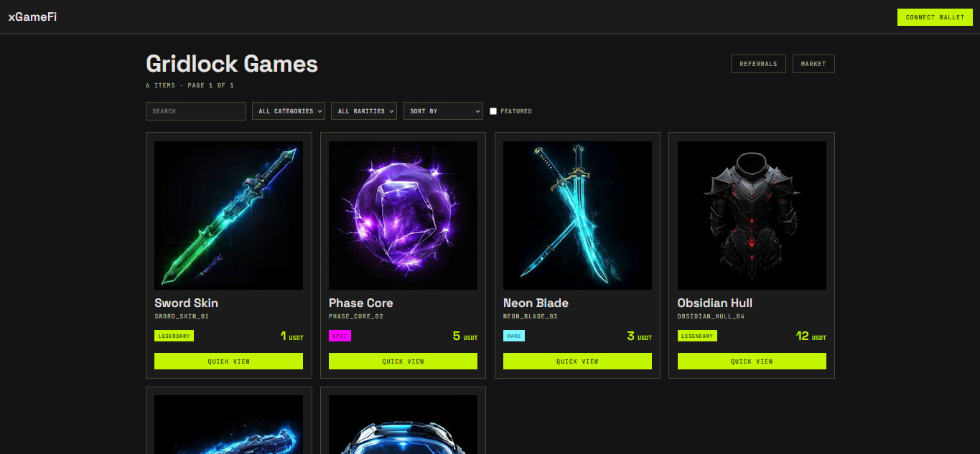
Task: Open the Sort By dropdown
Action: pos(443,111)
